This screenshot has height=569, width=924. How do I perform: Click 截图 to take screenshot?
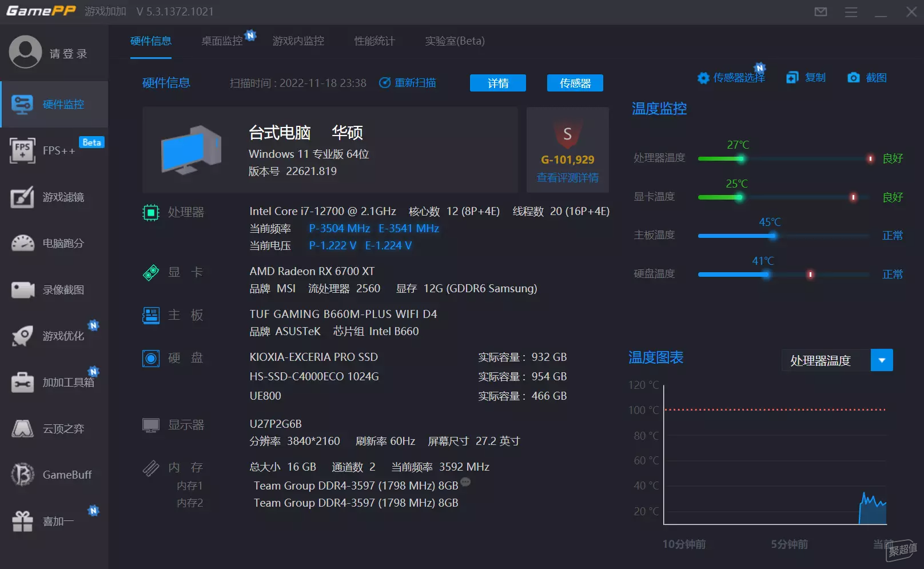pos(867,78)
